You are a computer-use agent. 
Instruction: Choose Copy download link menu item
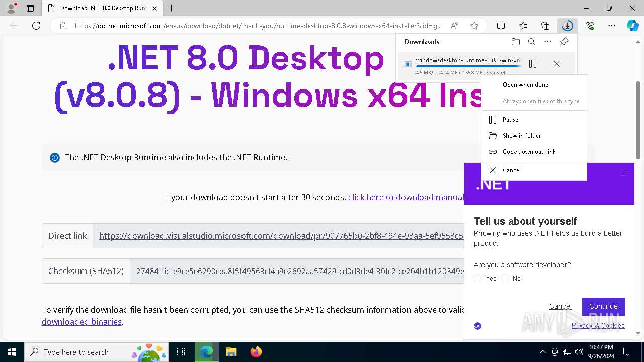click(534, 152)
